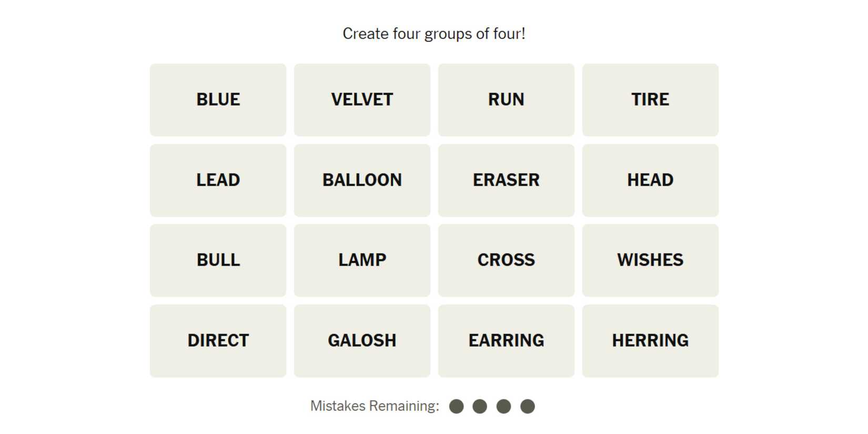Choose the GALOSH word tile
Viewport: 868px width, 434px height.
pyautogui.click(x=362, y=341)
